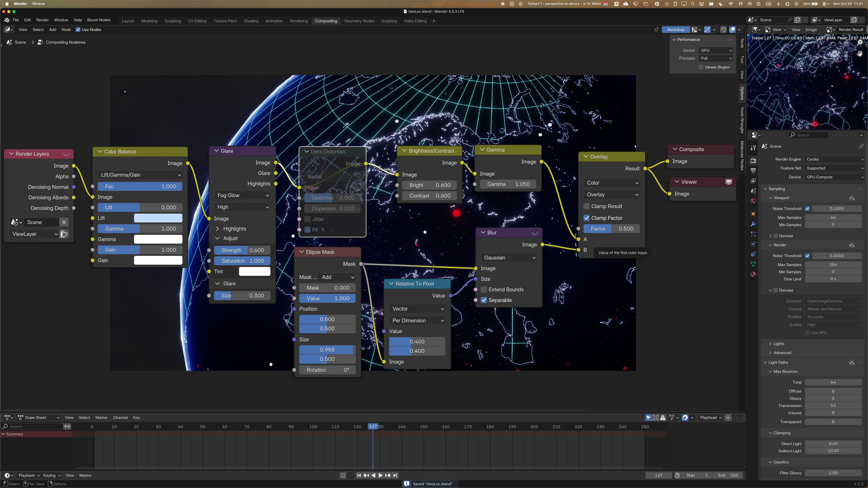Open the Modifiers properties tab icon
The image size is (868, 488).
point(753,224)
